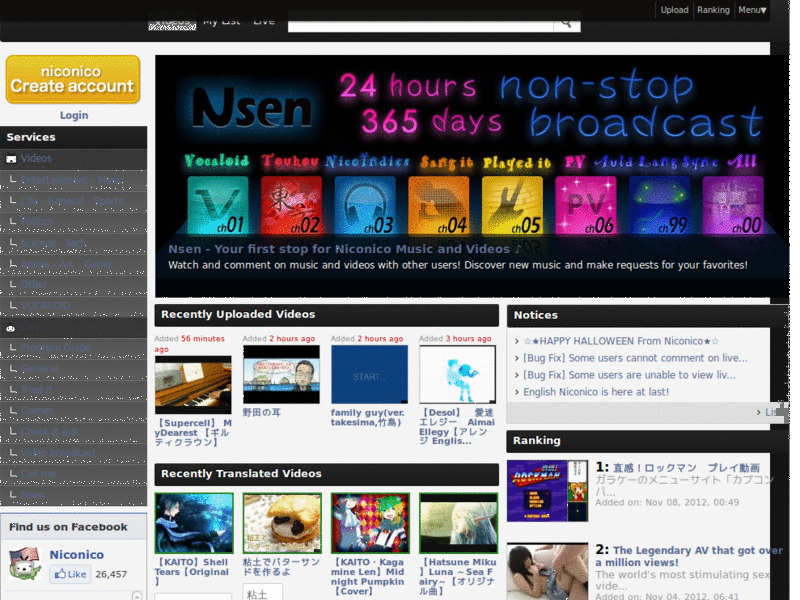Click the Login link

[x=74, y=115]
